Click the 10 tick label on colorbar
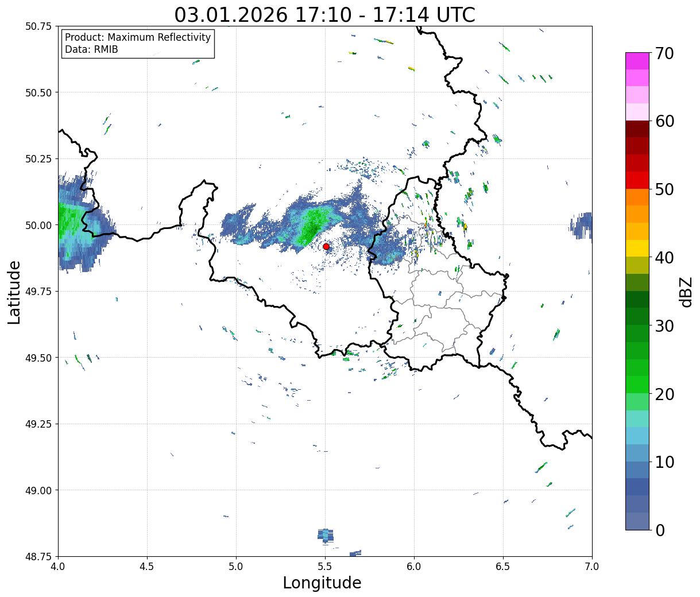This screenshot has width=700, height=597. [x=664, y=462]
